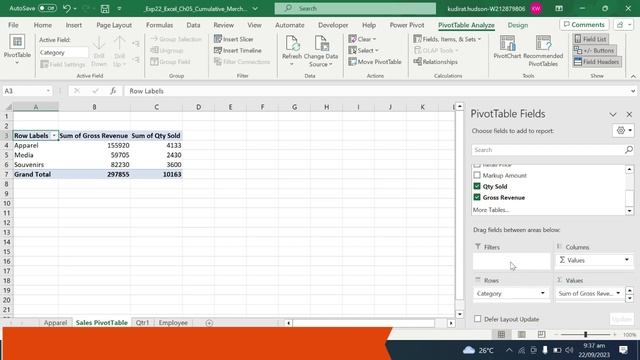Open Σ Values dropdown in Columns
The image size is (640, 360).
627,260
